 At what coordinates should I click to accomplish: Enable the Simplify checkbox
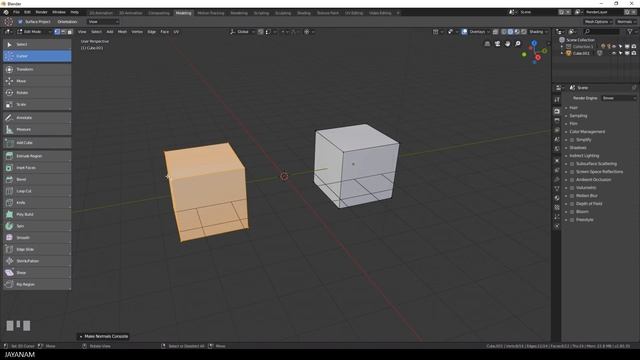tap(572, 140)
